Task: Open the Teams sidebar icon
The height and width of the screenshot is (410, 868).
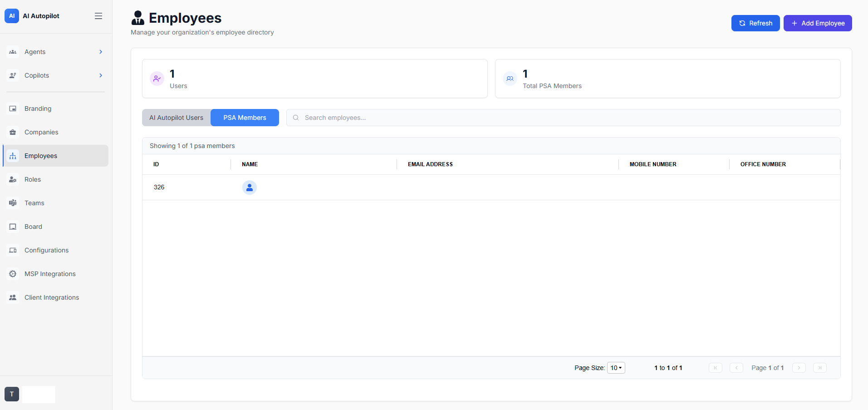Action: click(13, 203)
